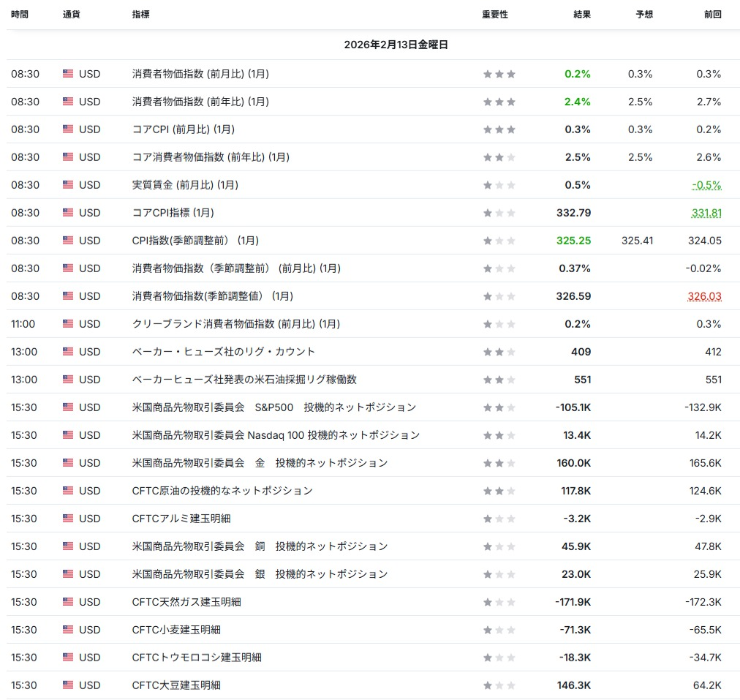Click the 指標 column header
Viewport: 740px width, 700px height.
pos(143,15)
